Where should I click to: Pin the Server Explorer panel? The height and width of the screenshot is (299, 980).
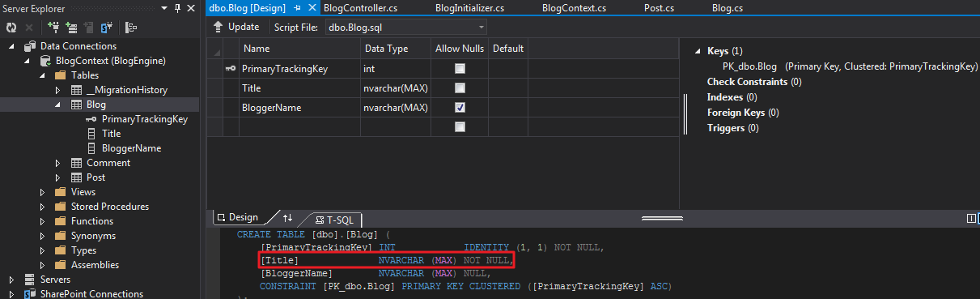[178, 7]
